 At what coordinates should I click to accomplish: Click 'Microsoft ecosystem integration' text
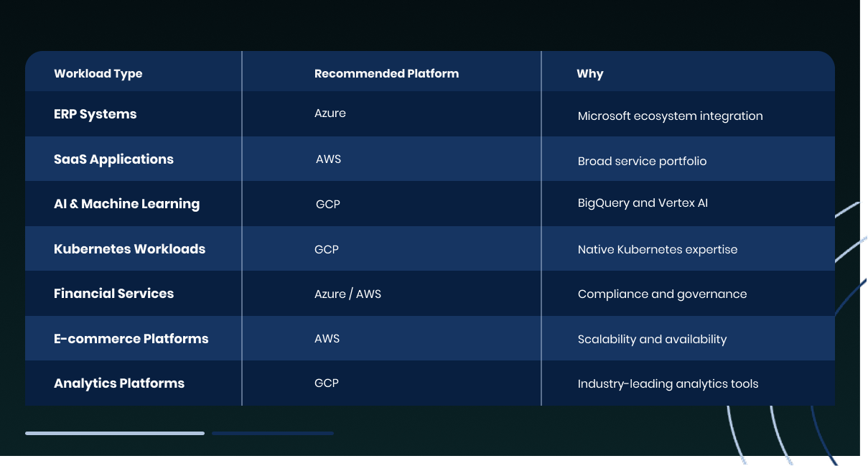[x=670, y=116]
